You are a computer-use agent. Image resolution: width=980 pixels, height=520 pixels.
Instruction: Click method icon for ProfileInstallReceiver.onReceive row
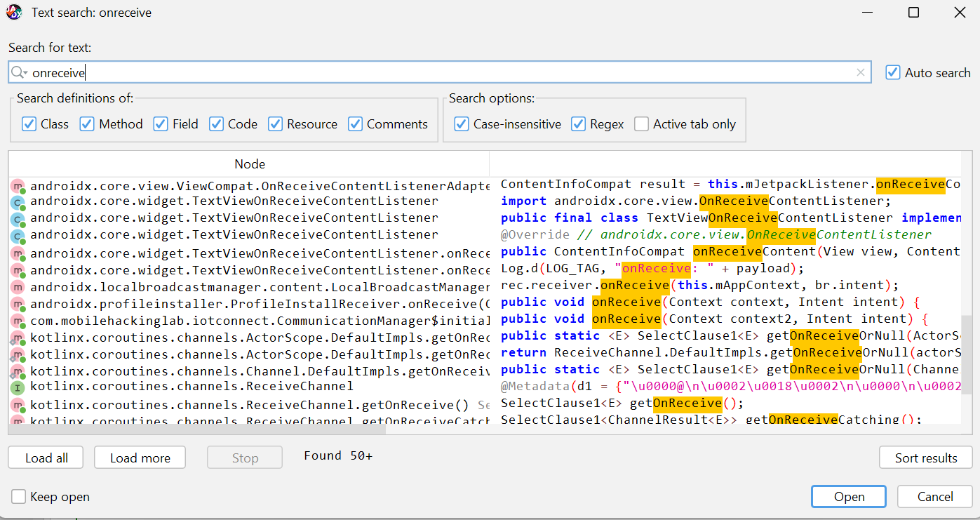point(18,305)
